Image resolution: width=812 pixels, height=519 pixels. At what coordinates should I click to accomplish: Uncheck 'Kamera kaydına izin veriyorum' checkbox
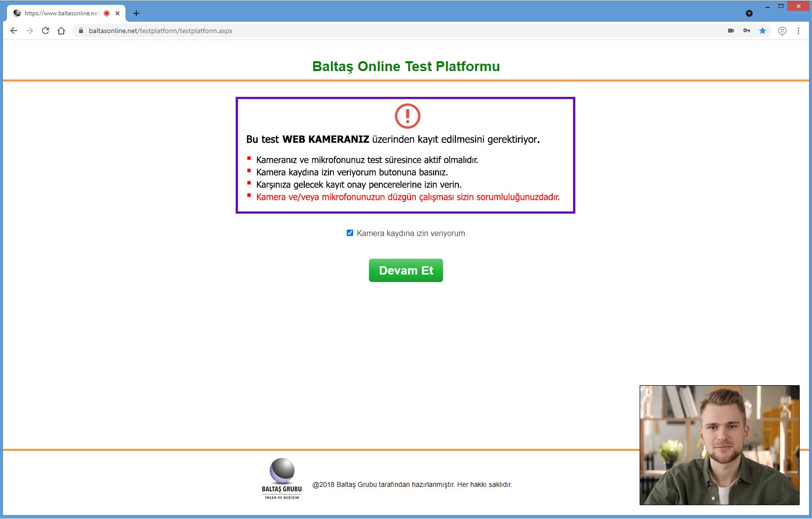click(350, 233)
